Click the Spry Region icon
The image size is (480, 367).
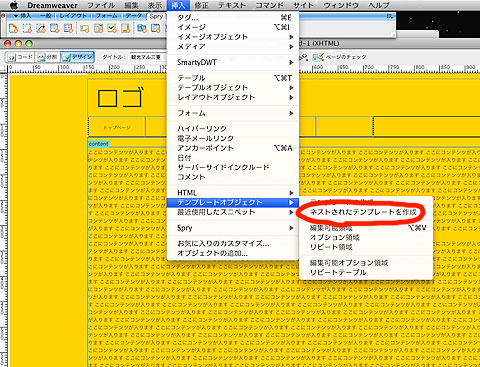27,29
